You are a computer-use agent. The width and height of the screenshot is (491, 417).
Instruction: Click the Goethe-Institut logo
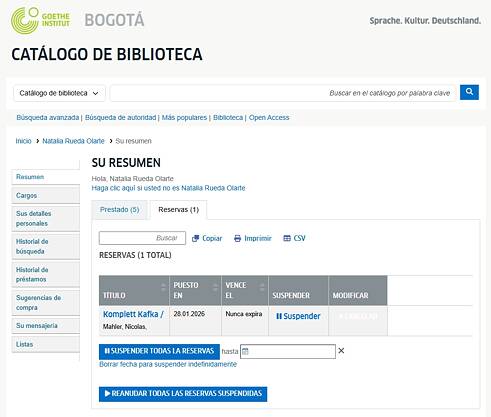[x=40, y=20]
